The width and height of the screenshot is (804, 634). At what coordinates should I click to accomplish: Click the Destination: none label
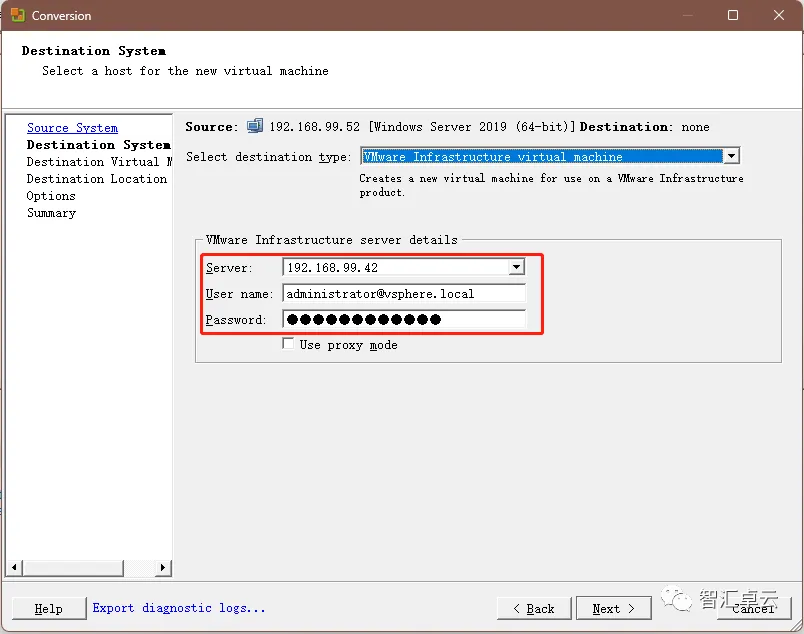(x=645, y=127)
